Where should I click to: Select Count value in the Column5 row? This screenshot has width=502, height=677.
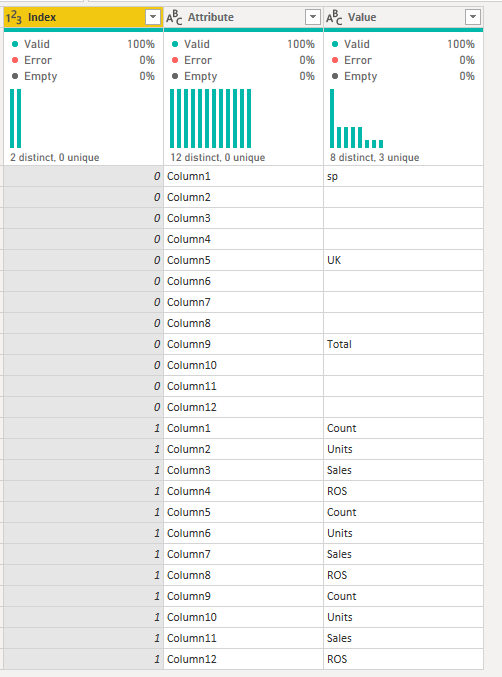click(404, 512)
